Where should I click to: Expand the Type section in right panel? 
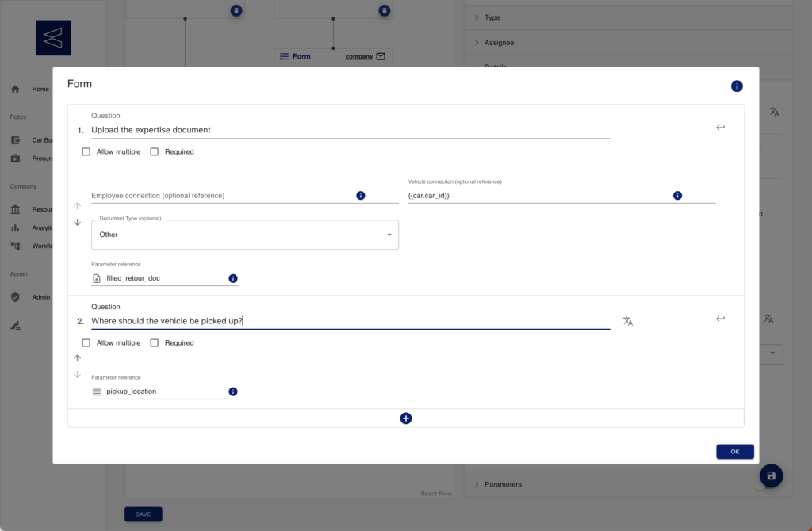coord(628,17)
